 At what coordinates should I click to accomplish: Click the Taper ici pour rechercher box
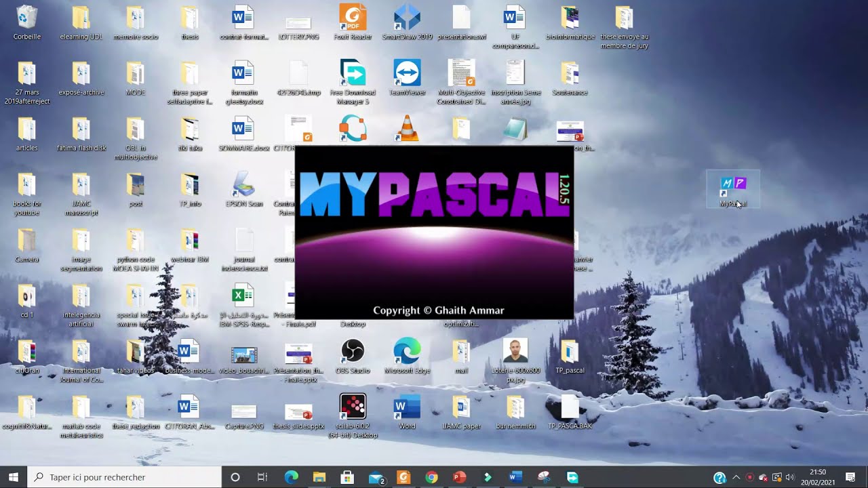tap(125, 477)
